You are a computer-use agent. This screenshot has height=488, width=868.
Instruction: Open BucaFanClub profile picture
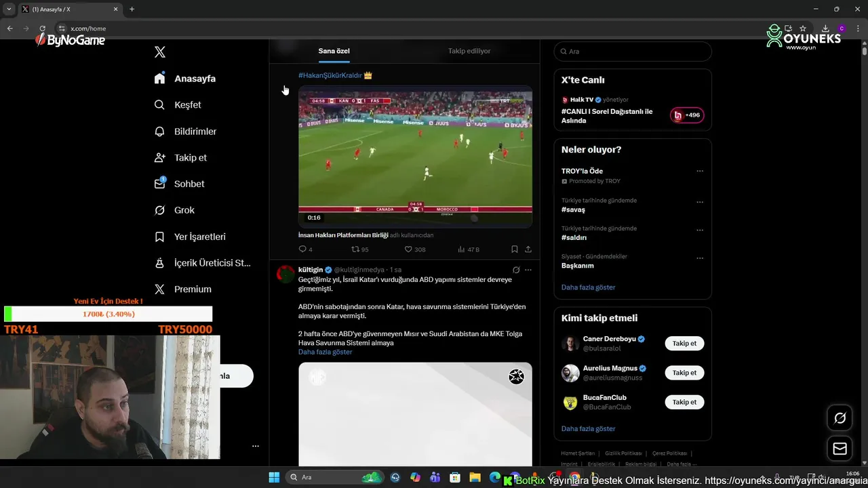[x=570, y=403]
